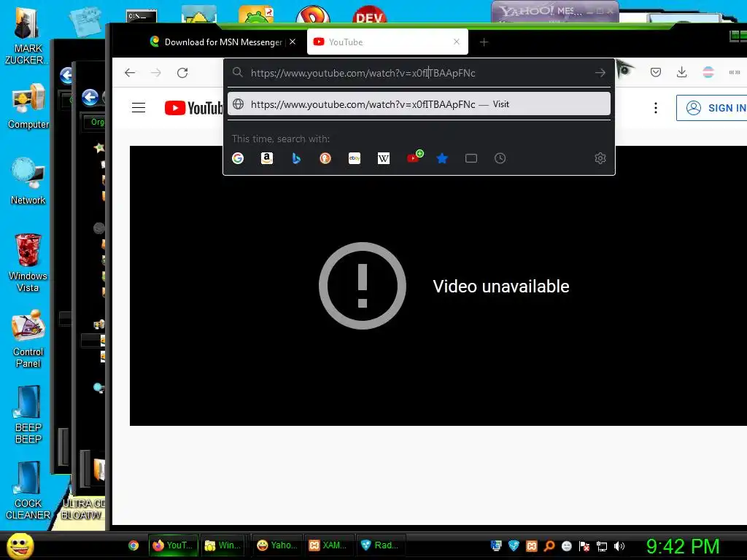The image size is (747, 560).
Task: Open the Computer desktop icon
Action: coord(28,106)
